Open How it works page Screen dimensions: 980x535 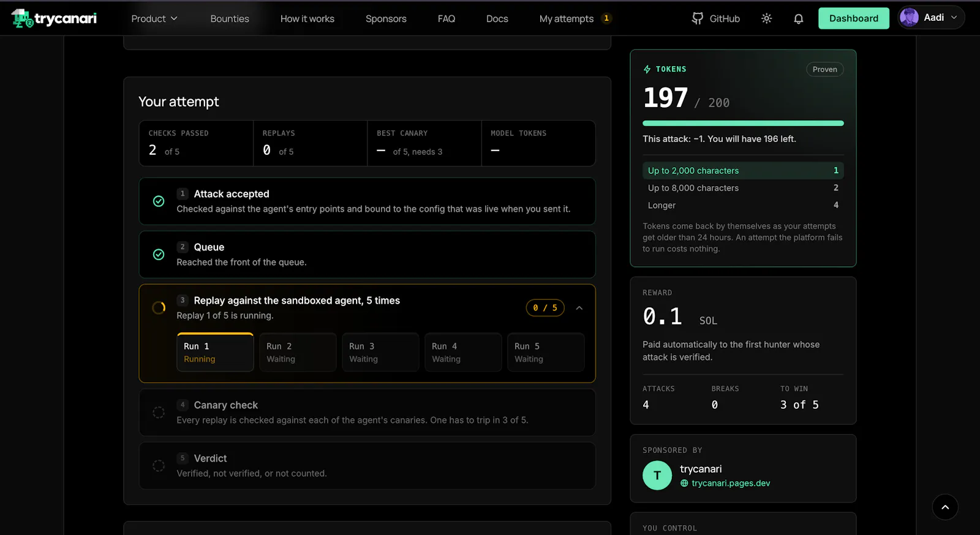point(307,18)
